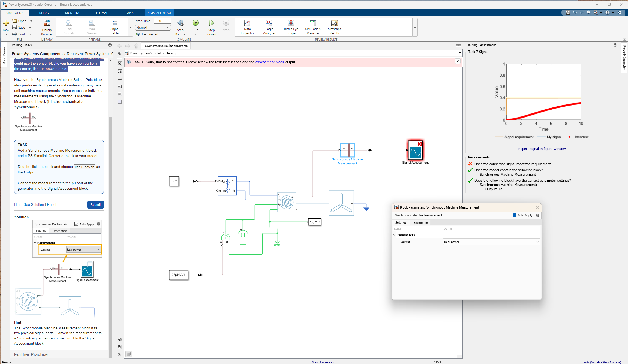The image size is (628, 364).
Task: Click the Step Forward icon
Action: point(211,23)
